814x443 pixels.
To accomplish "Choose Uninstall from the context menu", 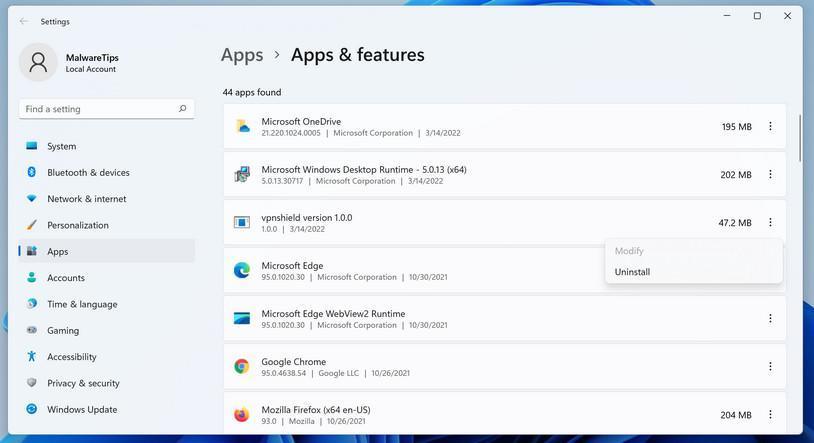I will pyautogui.click(x=694, y=272).
